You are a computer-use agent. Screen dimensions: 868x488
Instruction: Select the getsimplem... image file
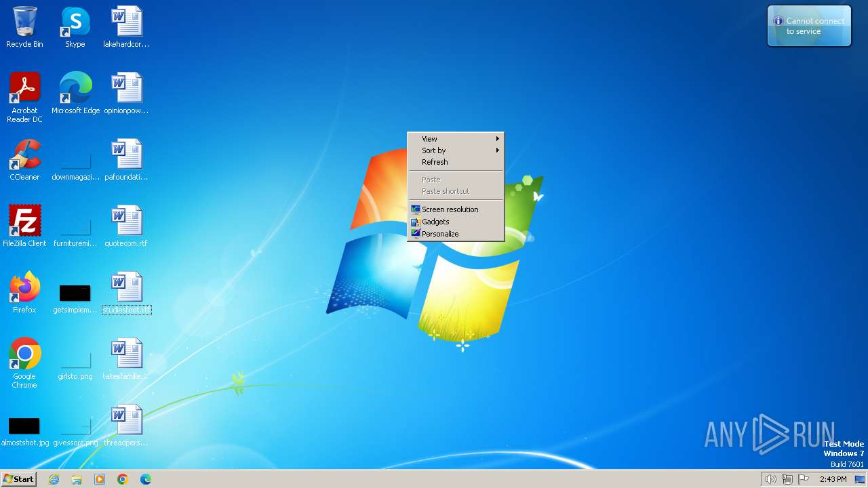click(75, 298)
